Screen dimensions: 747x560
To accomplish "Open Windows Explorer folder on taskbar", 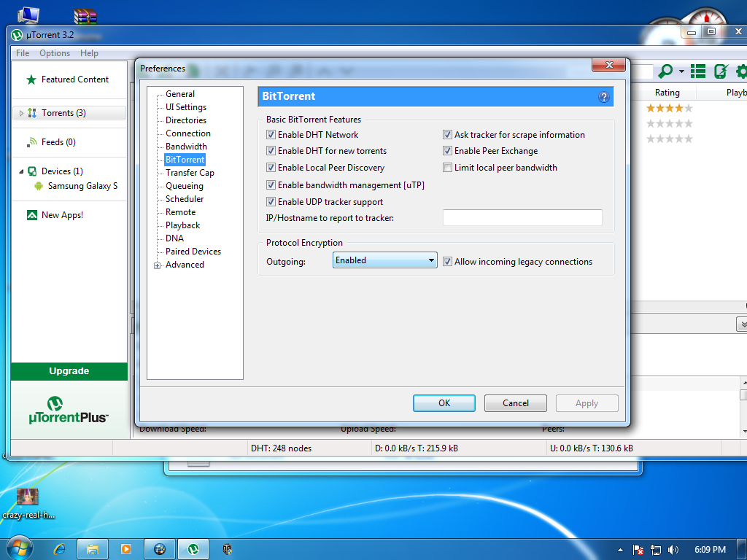I will point(93,549).
